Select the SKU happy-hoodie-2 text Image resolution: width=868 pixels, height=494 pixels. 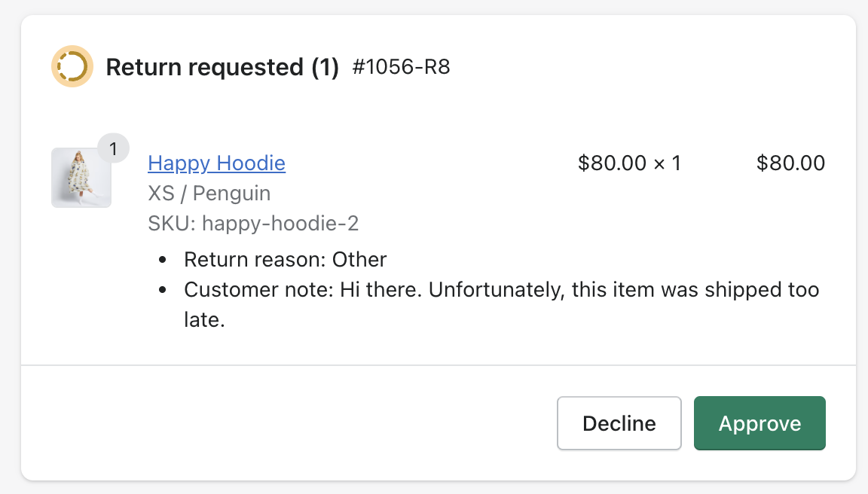pyautogui.click(x=253, y=223)
